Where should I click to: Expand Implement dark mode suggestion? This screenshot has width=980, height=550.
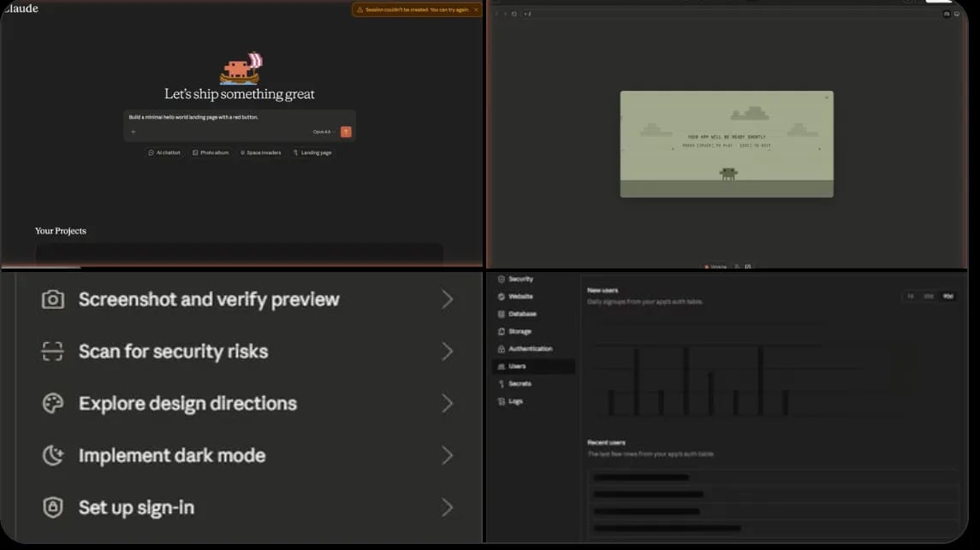pyautogui.click(x=171, y=455)
